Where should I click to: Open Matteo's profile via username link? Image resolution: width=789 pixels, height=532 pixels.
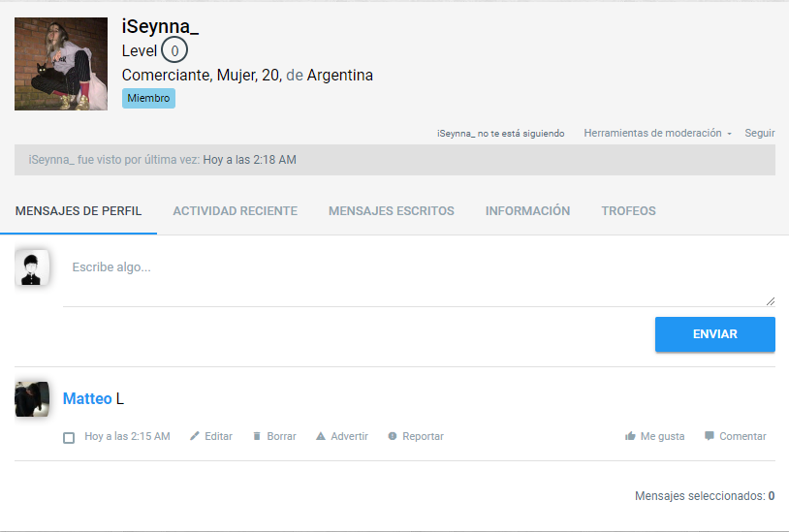coord(87,399)
